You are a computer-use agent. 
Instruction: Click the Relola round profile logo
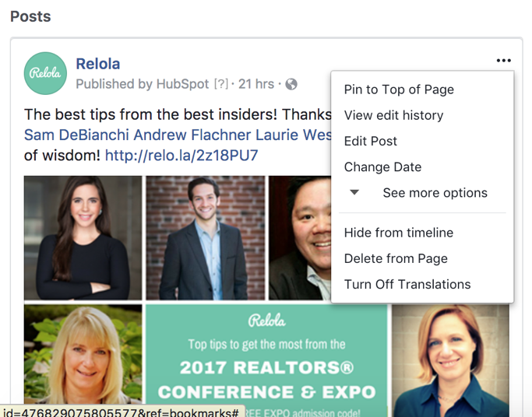point(45,73)
